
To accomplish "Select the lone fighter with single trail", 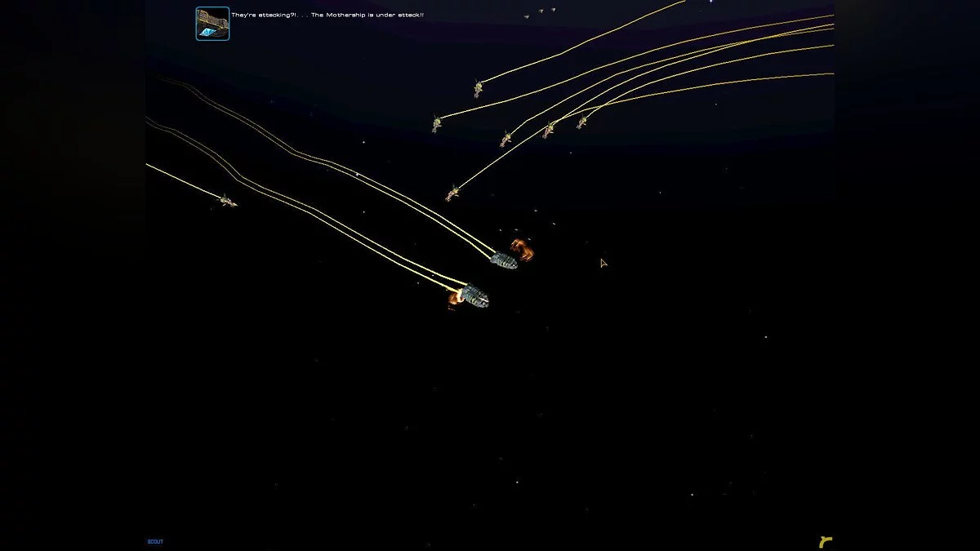I will 229,200.
